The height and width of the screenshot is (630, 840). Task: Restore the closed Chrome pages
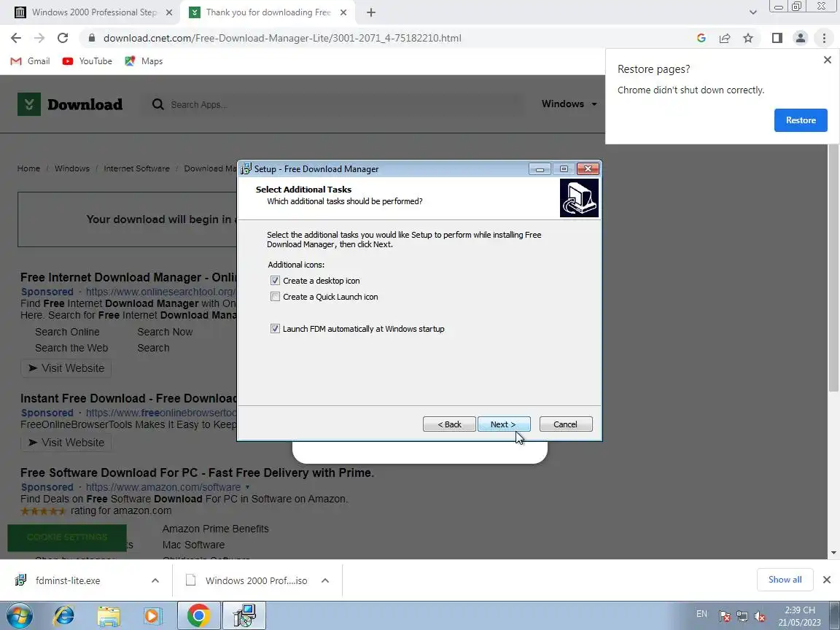click(x=801, y=120)
